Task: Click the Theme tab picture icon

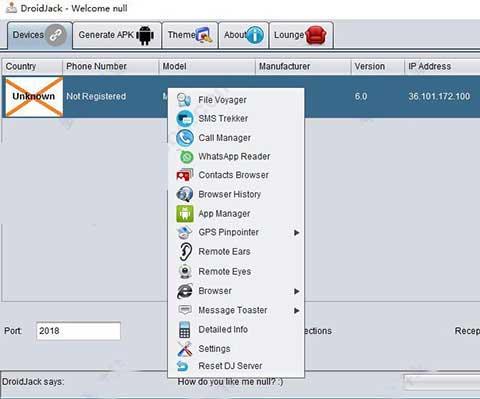Action: (204, 35)
